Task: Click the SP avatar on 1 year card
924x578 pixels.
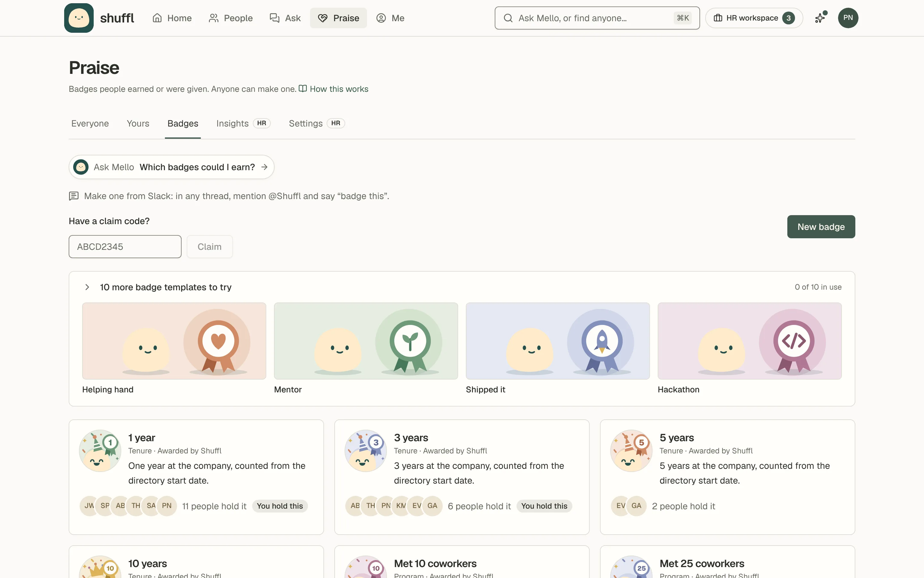Action: (x=105, y=506)
